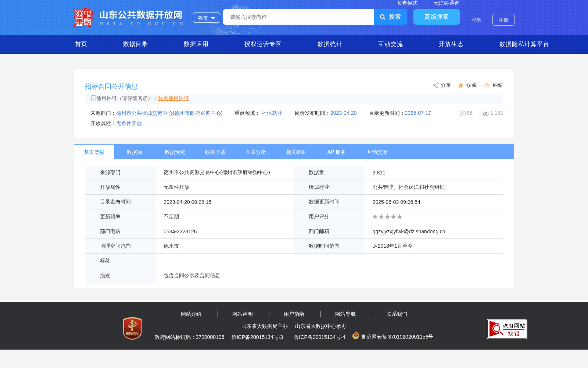The height and width of the screenshot is (368, 588).
Task: Click the 不定期 update frequency value
Action: pos(171,216)
